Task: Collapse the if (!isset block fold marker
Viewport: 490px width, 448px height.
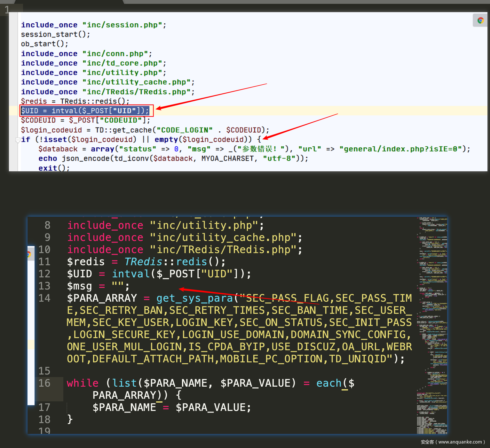Action: click(18, 140)
